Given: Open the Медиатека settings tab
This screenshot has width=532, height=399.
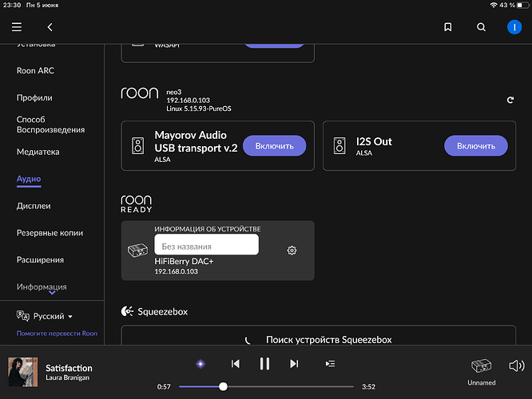Looking at the screenshot, I should coord(38,152).
